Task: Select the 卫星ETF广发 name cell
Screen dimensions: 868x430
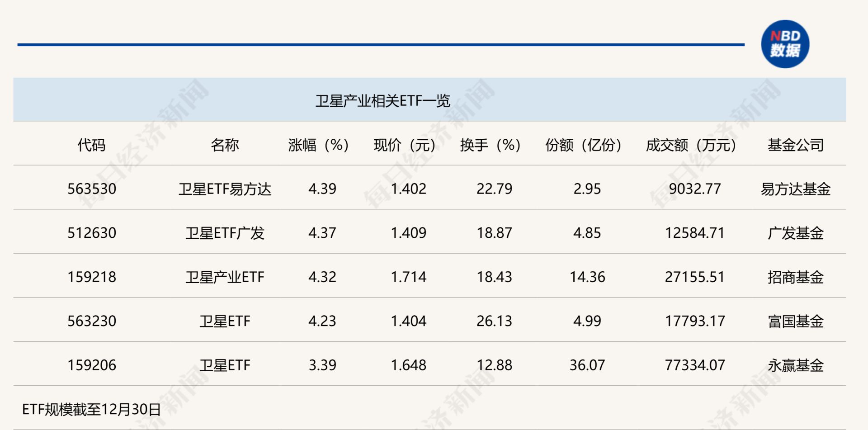Action: (225, 233)
